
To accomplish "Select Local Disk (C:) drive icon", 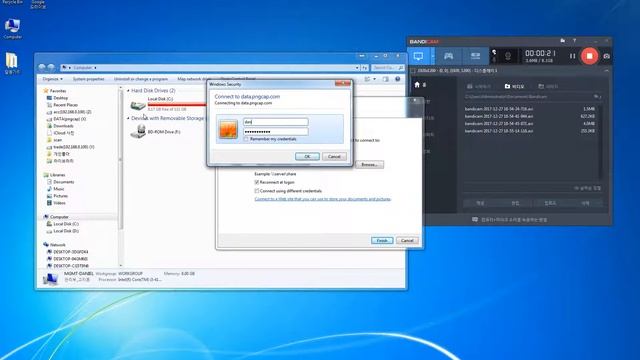I will point(138,105).
